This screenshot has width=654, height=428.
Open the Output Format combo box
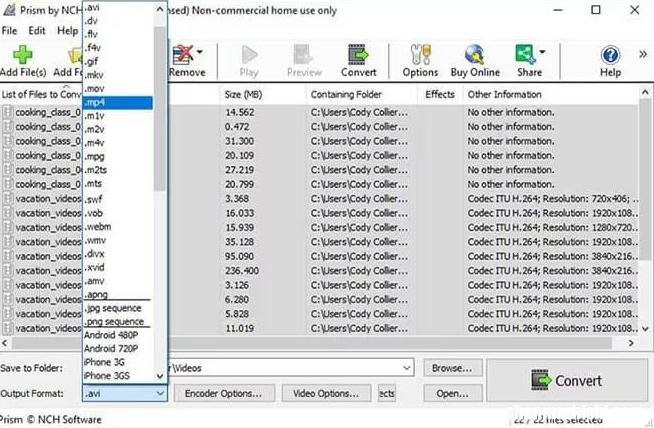pyautogui.click(x=125, y=393)
